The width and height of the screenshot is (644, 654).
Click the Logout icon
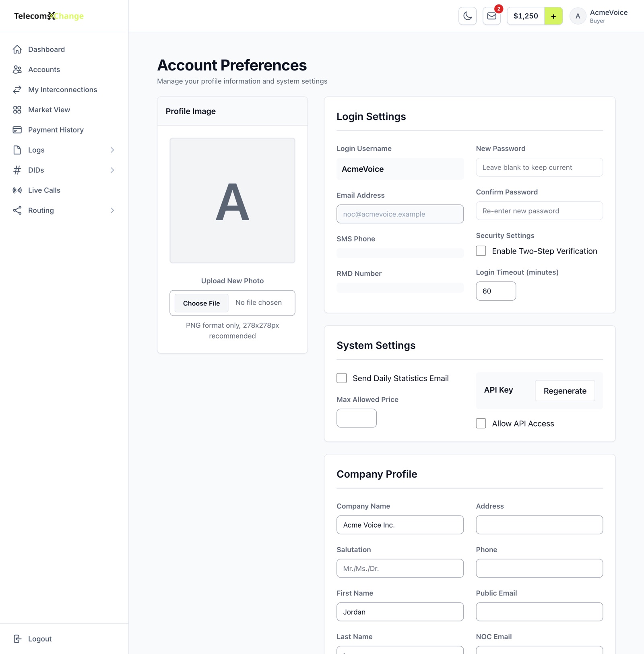[x=17, y=639]
